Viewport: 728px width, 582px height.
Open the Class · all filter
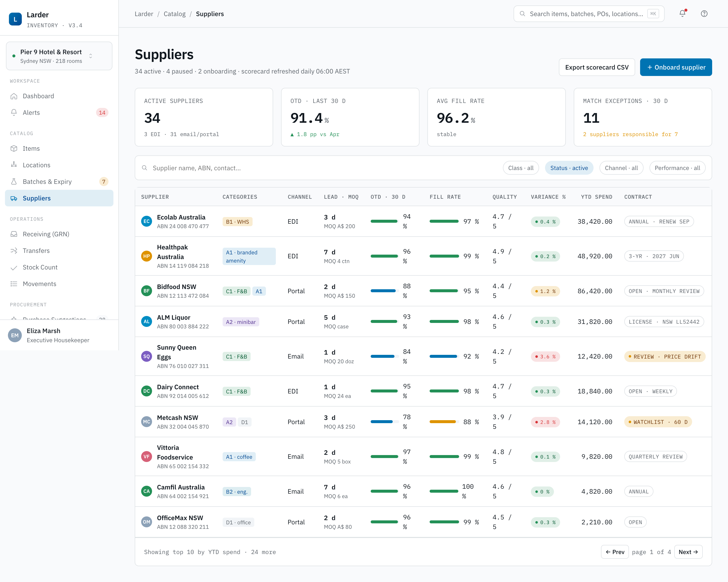[x=521, y=168]
